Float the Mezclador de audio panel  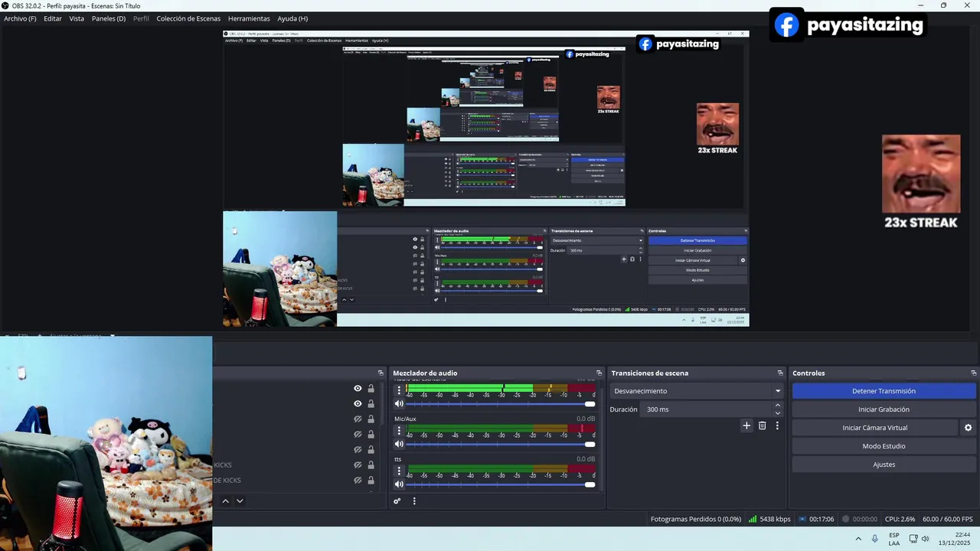(x=598, y=373)
